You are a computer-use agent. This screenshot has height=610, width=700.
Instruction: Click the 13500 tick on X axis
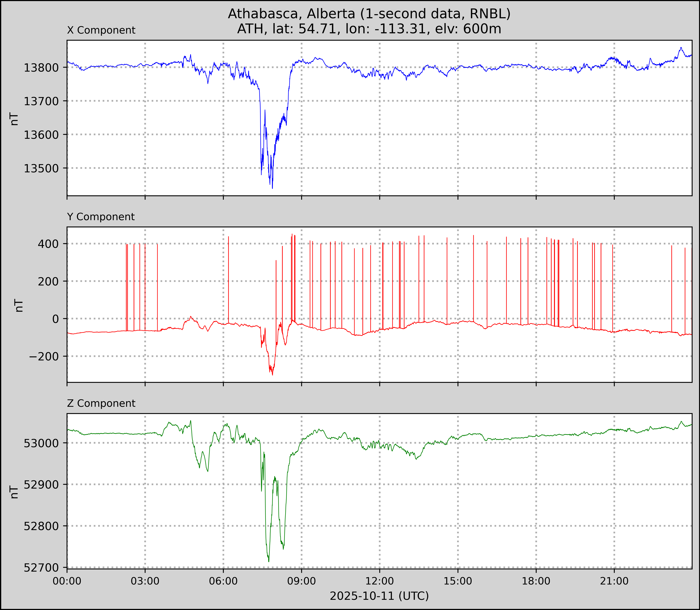pyautogui.click(x=41, y=168)
